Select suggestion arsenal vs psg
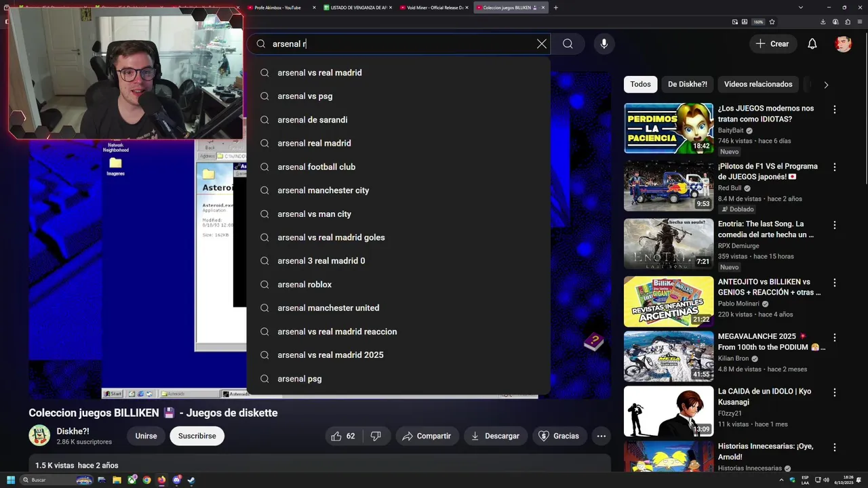 [398, 96]
